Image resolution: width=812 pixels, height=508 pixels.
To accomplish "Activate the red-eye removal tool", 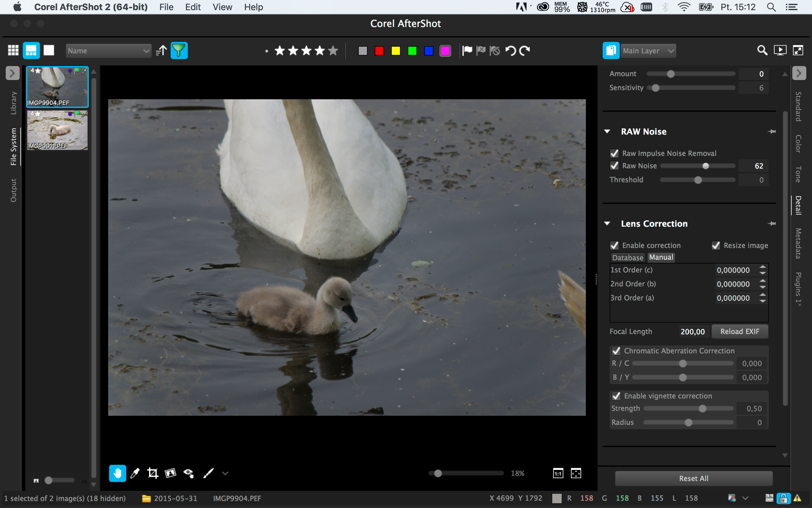I will [189, 473].
